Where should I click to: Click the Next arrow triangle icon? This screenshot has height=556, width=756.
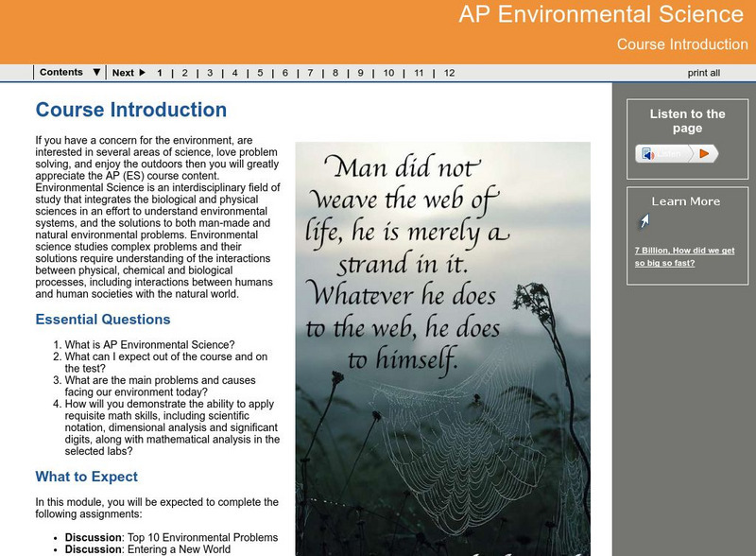[143, 73]
